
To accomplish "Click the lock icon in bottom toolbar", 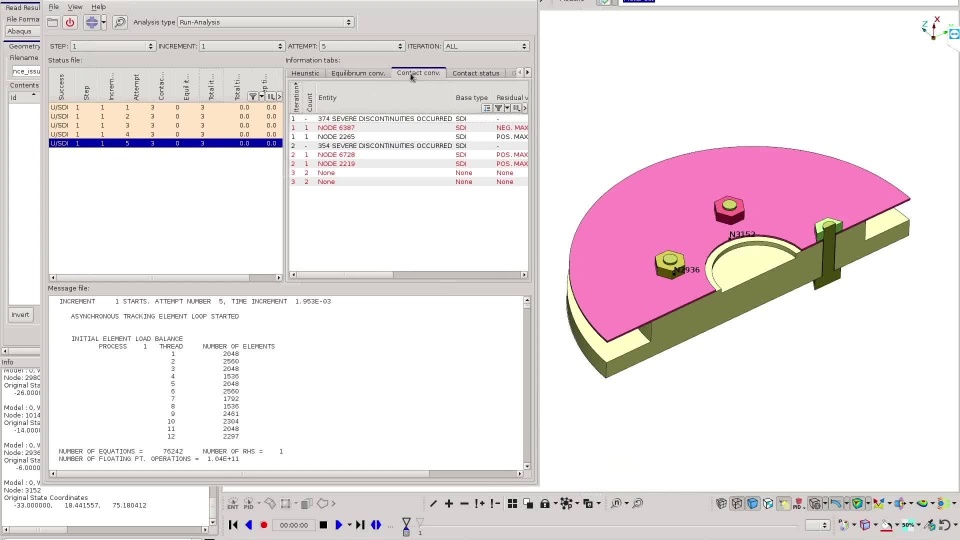I will 544,503.
